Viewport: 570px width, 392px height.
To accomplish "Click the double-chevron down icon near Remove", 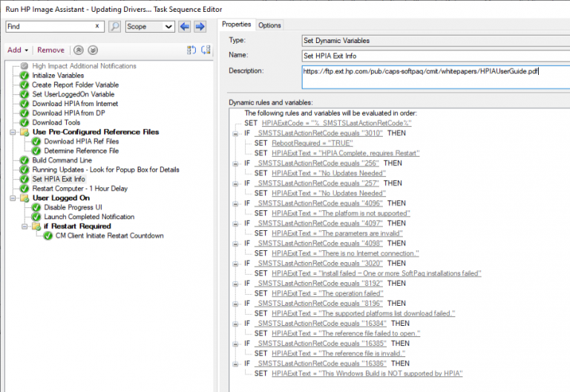I will (x=93, y=50).
